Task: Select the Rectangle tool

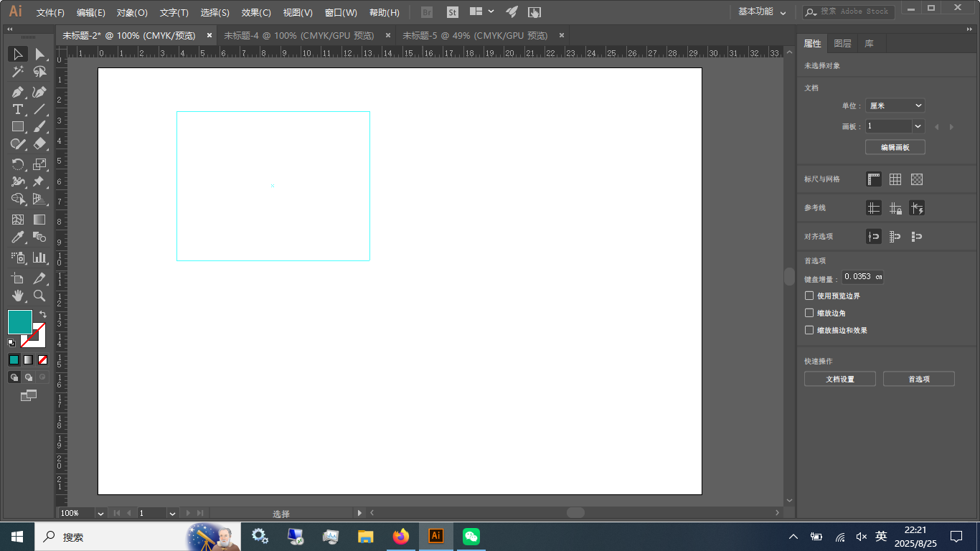Action: (x=18, y=126)
